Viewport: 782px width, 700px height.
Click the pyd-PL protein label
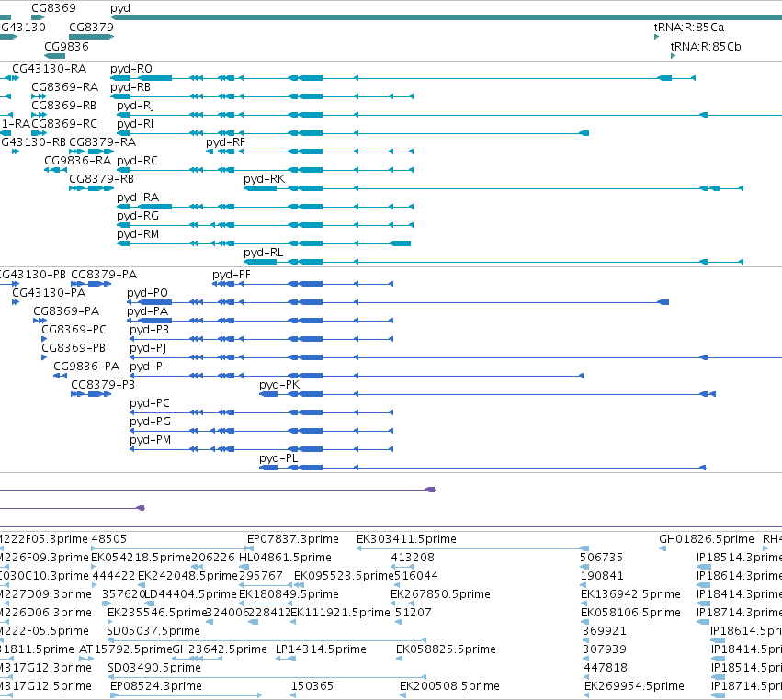[x=278, y=458]
